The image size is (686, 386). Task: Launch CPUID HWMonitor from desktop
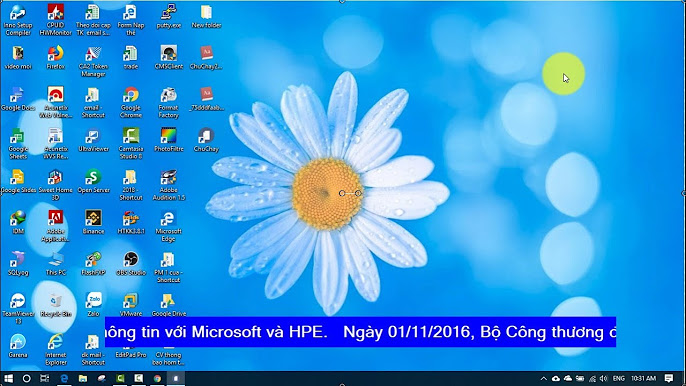[x=56, y=20]
